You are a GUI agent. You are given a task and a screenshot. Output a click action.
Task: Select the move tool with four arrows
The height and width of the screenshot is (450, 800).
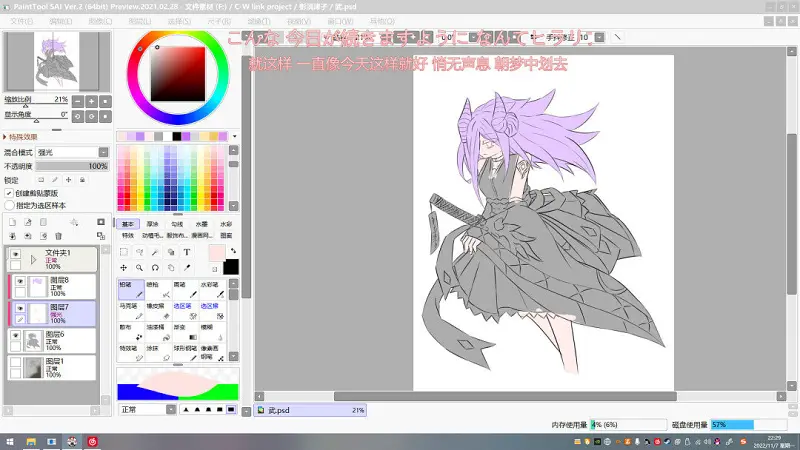123,267
